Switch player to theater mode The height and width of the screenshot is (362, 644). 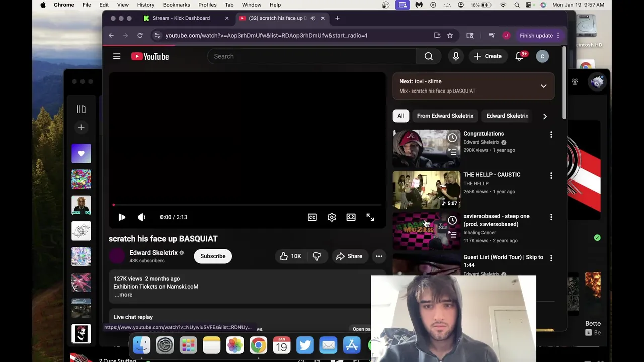[351, 217]
